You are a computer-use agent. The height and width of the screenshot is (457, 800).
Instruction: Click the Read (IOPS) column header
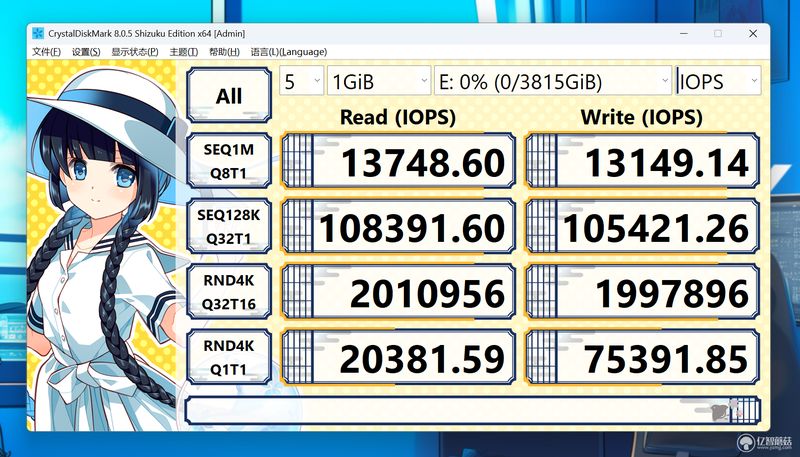pyautogui.click(x=397, y=117)
